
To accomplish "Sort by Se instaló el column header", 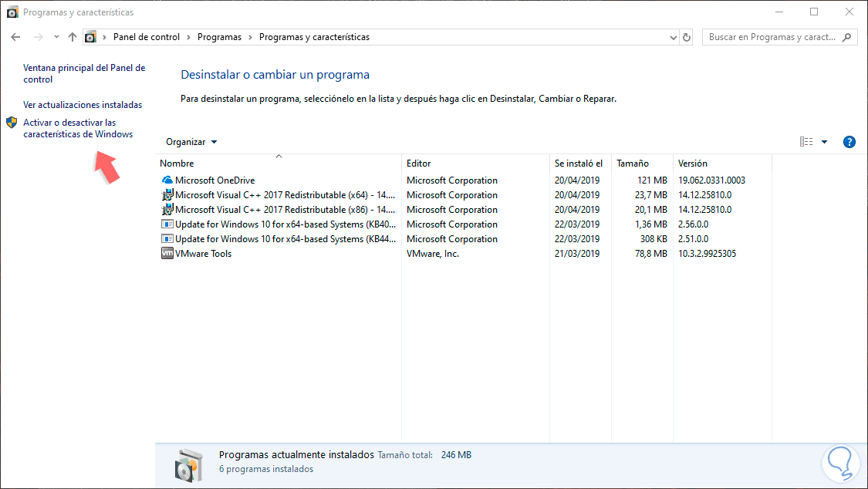I will tap(579, 164).
